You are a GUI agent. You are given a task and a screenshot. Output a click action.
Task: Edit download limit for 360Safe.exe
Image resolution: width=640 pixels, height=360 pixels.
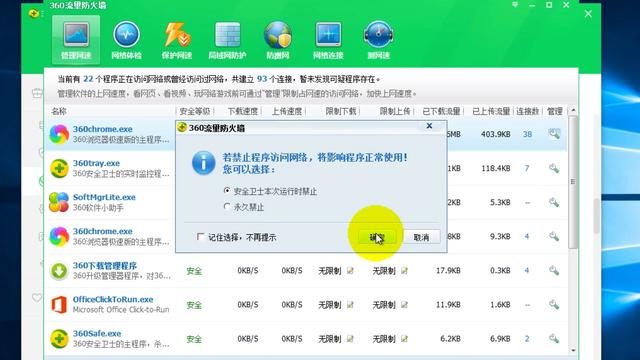point(350,339)
